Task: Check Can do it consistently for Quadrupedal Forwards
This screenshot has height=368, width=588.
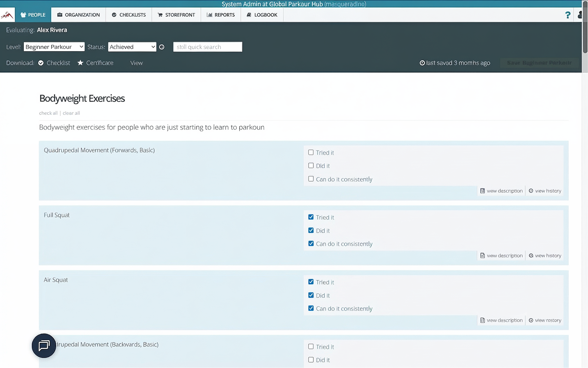Action: 311,179
